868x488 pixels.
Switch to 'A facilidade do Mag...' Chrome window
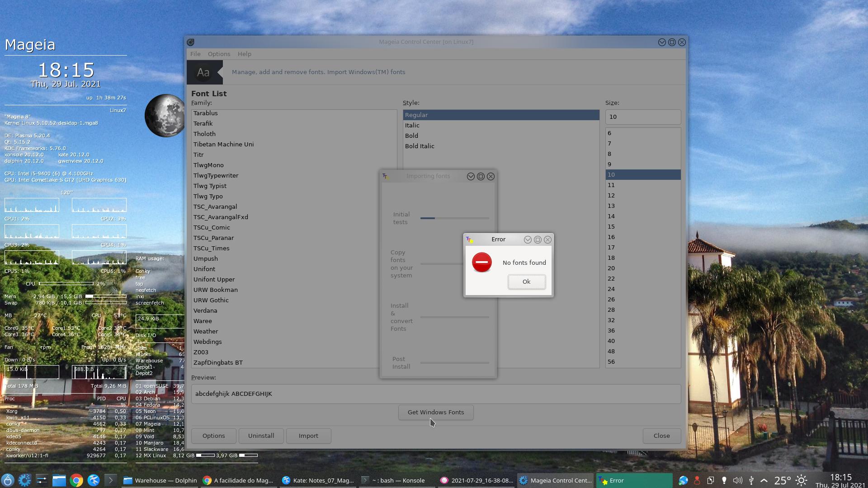click(238, 480)
